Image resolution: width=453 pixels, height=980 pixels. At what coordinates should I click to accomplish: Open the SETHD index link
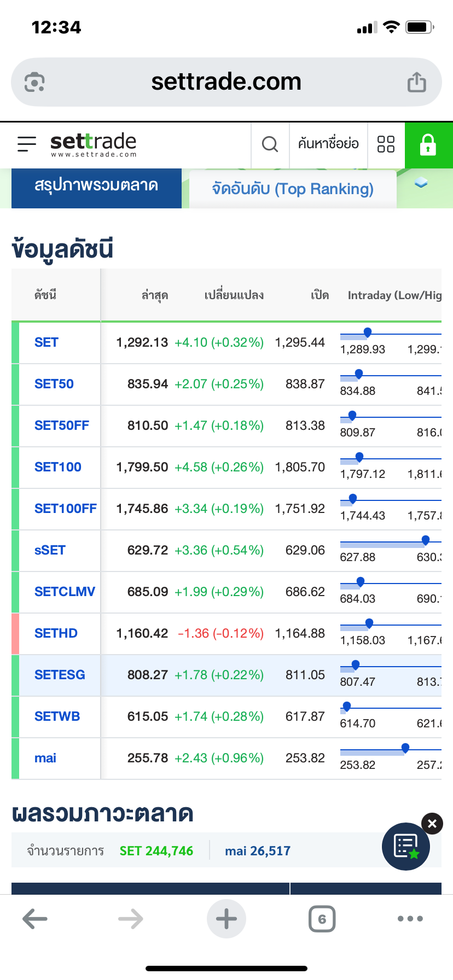[56, 633]
